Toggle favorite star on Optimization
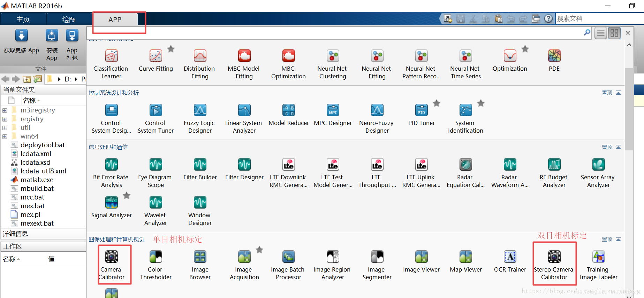644x298 pixels. point(525,49)
